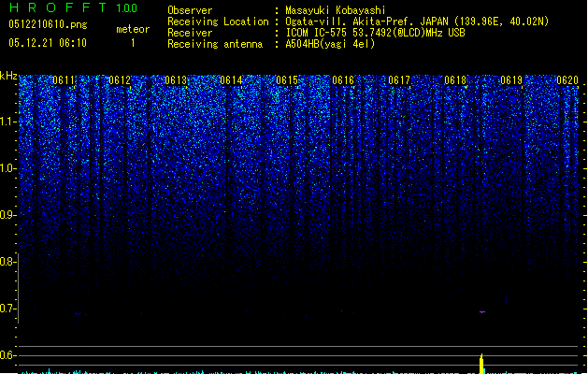Click the 0619 time marker
This screenshot has height=374, width=588.
click(x=511, y=80)
